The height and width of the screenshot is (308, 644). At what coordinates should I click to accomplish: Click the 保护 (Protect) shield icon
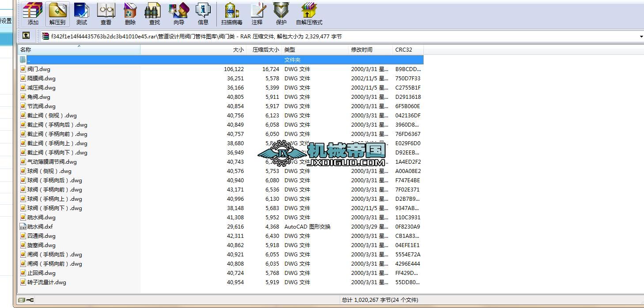tap(281, 14)
